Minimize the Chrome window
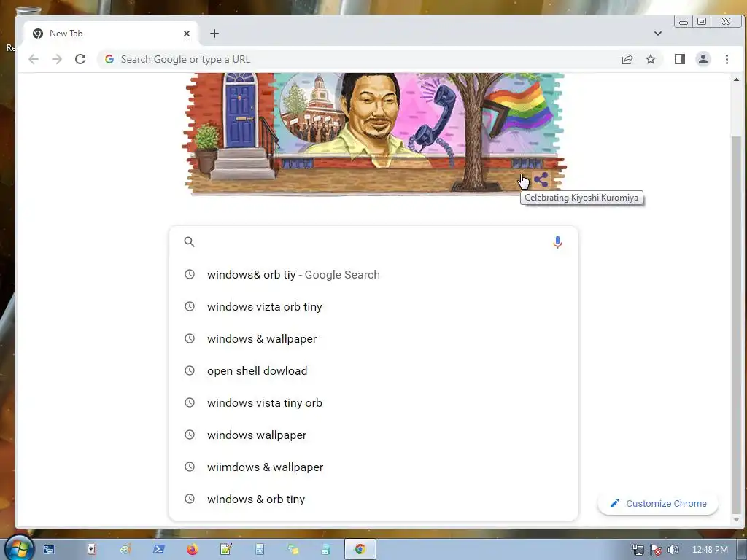The width and height of the screenshot is (747, 560). (683, 21)
